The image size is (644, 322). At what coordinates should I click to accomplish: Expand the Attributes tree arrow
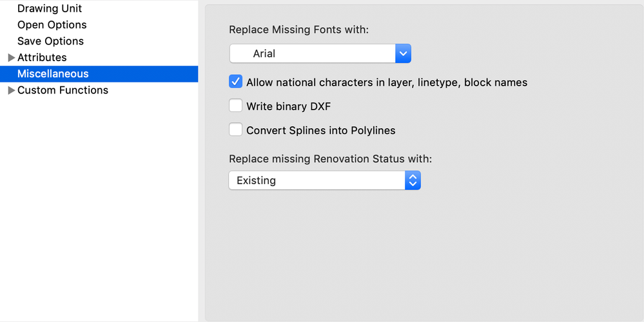[x=11, y=58]
